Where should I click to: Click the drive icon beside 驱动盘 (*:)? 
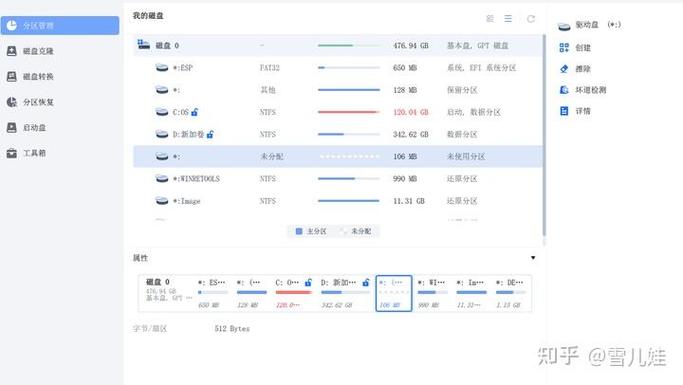[564, 27]
